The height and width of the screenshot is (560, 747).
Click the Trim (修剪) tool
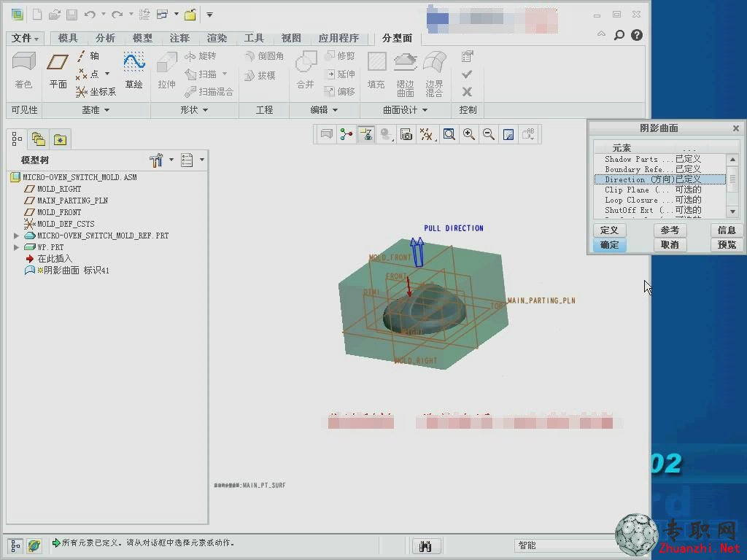(x=340, y=56)
